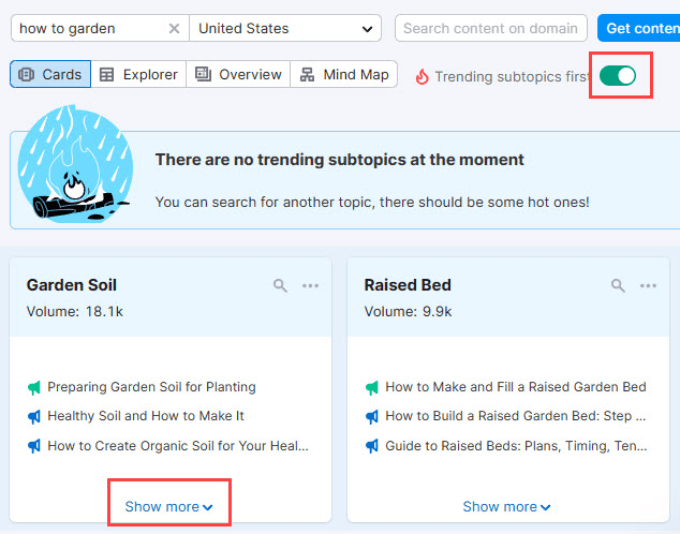
Task: Click the 'Volume: 18.1k' text
Action: pos(75,311)
